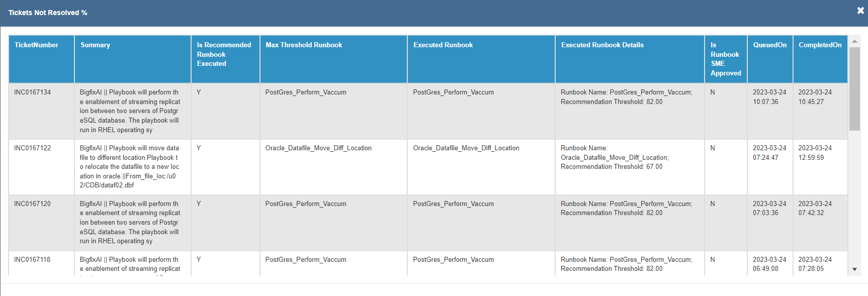Click the scrollbar down arrow
Screen dimensions: 868x296
point(854,269)
